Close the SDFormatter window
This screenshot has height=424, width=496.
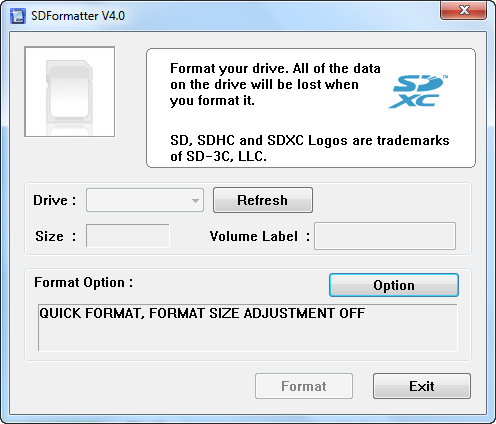click(x=463, y=10)
